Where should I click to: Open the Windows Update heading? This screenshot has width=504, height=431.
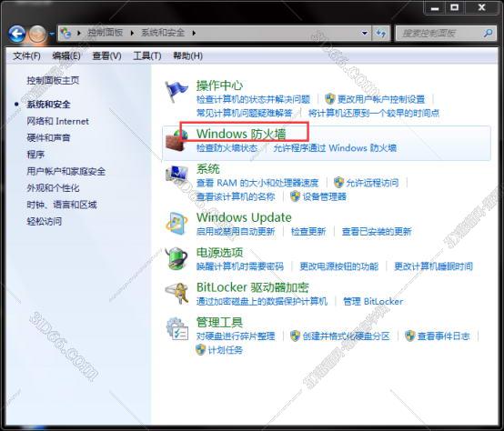pyautogui.click(x=244, y=217)
